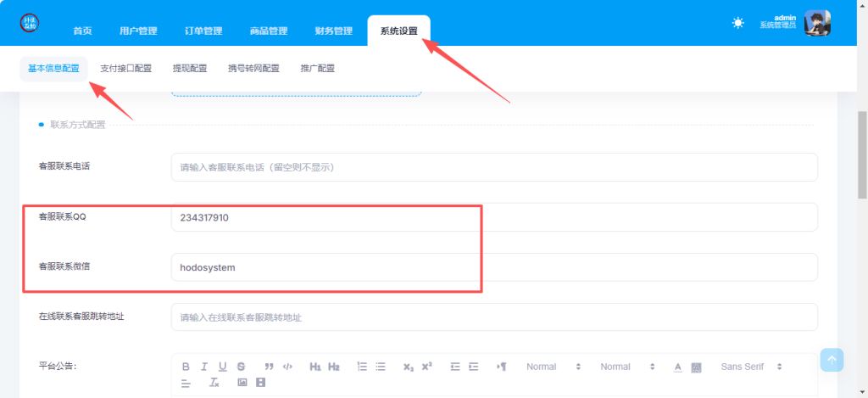Decrease indent in the editor
The image size is (868, 398).
tap(455, 367)
